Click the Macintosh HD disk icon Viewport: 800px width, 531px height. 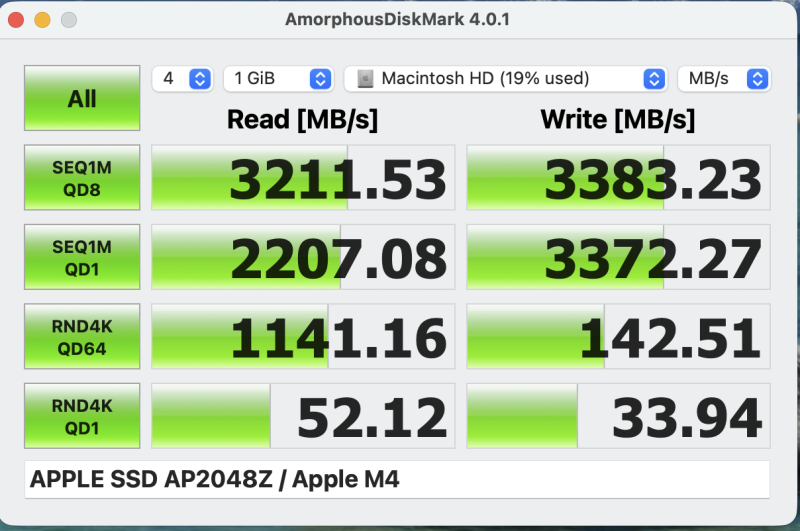point(365,79)
